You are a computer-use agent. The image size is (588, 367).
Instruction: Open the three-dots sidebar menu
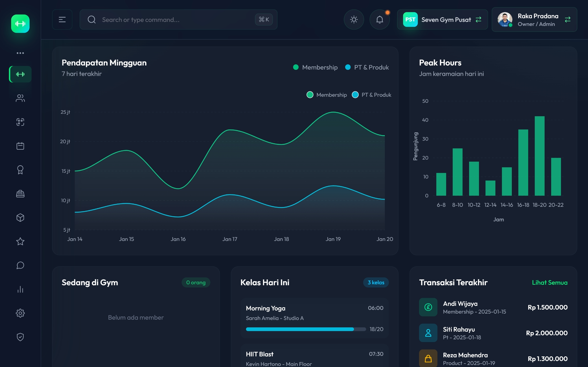[20, 53]
